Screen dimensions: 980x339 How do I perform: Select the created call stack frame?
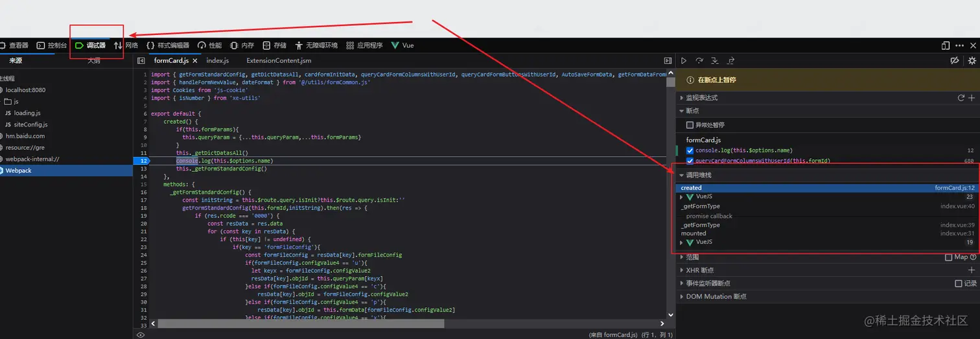point(827,188)
